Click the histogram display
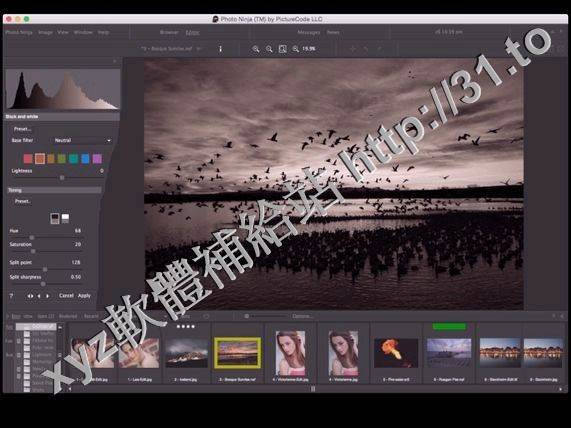Viewport: 571px width, 428px height. (63, 89)
